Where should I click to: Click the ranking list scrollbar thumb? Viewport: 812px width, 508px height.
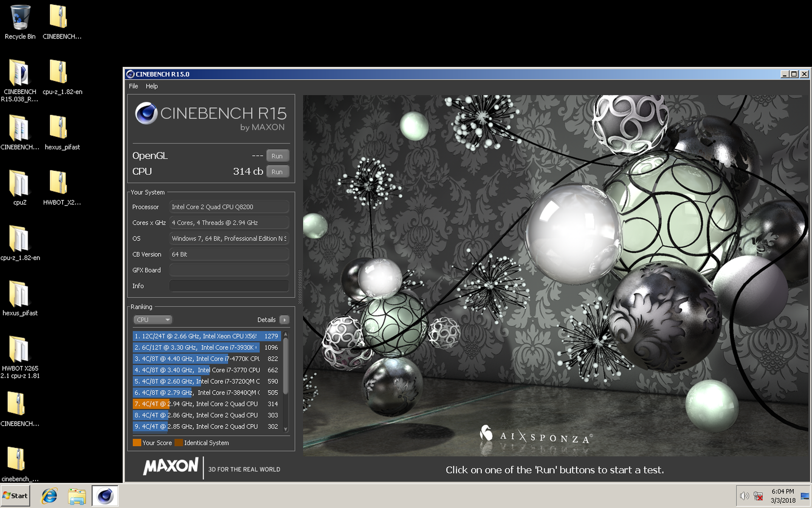(x=286, y=366)
